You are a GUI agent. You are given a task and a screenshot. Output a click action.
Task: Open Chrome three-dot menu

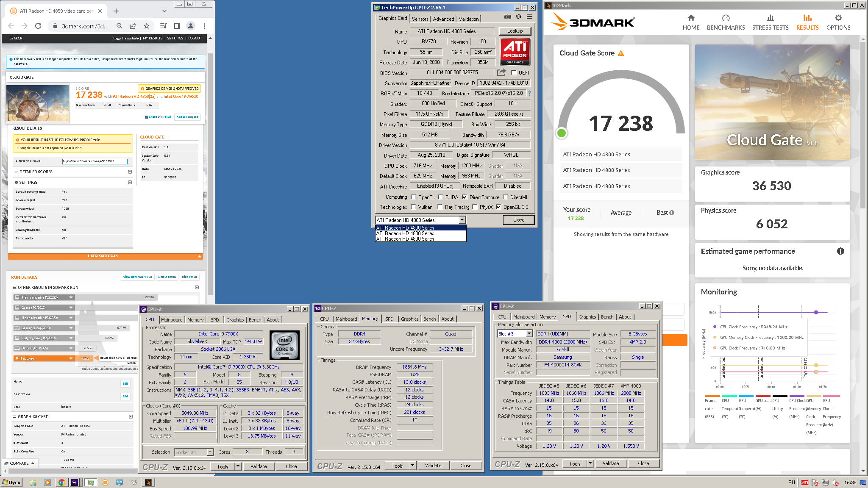204,26
